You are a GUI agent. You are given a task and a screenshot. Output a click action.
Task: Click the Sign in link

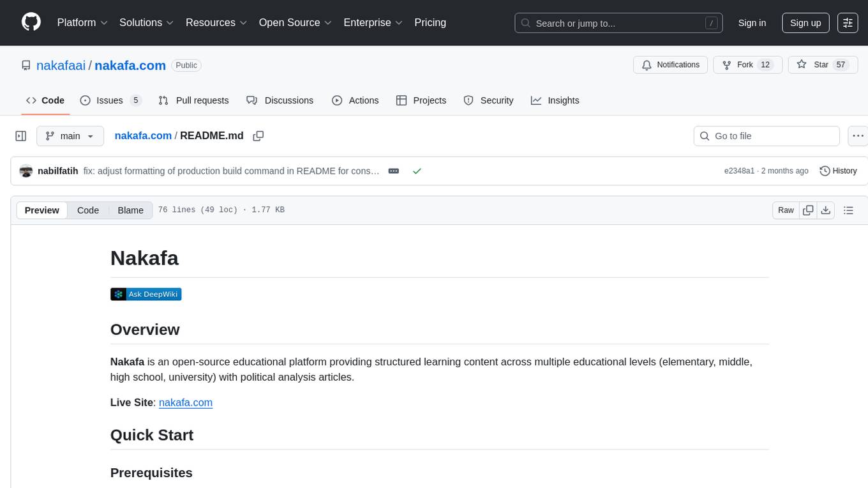point(752,23)
